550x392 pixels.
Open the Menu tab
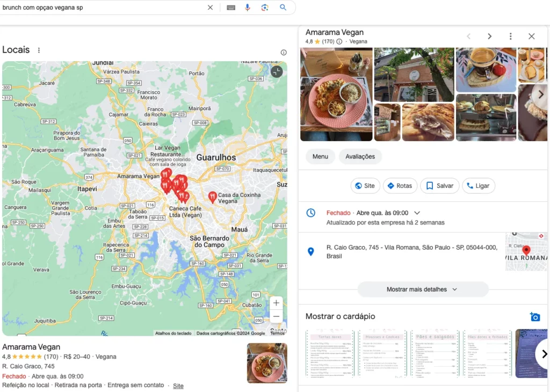pyautogui.click(x=320, y=156)
